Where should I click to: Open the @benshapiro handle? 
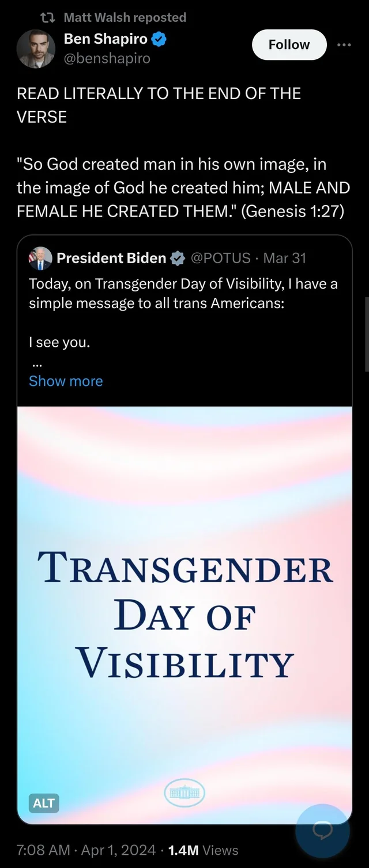107,58
